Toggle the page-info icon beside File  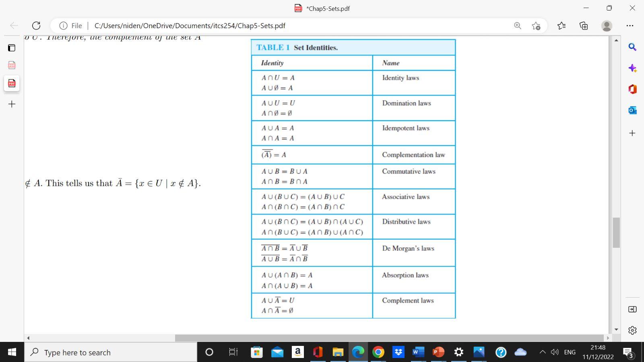[x=64, y=25]
